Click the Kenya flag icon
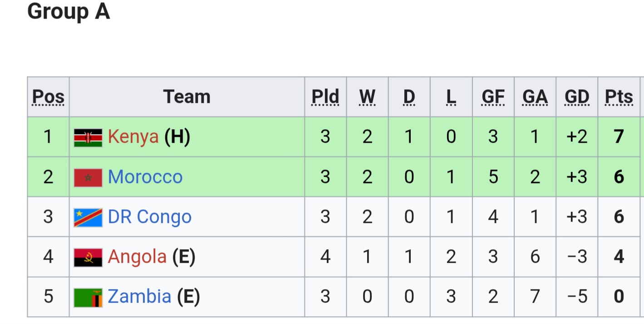644x324 pixels. pos(88,138)
